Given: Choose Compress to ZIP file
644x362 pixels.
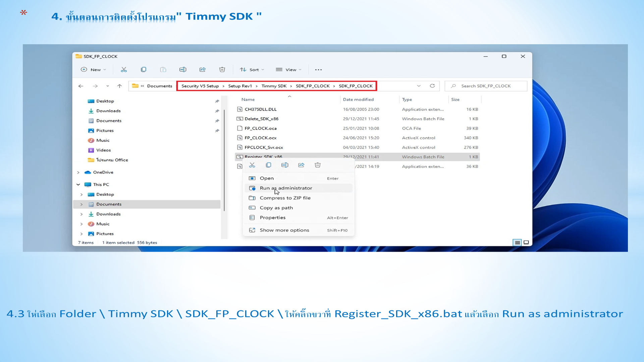Looking at the screenshot, I should click(x=299, y=198).
